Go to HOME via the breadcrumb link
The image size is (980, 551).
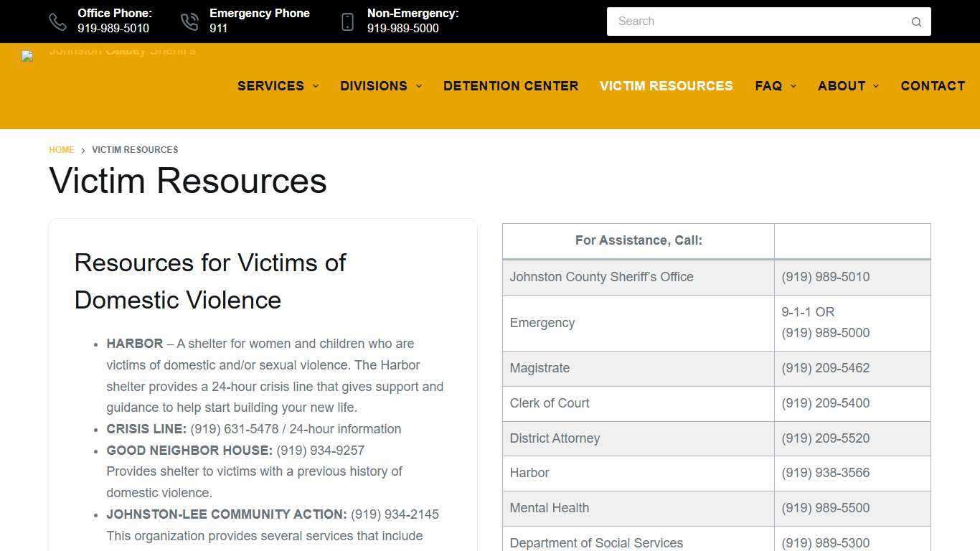tap(61, 150)
